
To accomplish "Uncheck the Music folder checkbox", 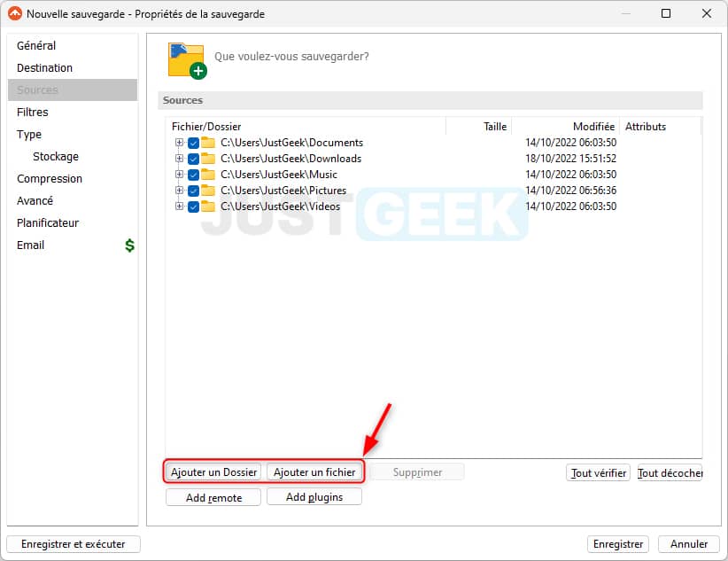I will click(194, 175).
